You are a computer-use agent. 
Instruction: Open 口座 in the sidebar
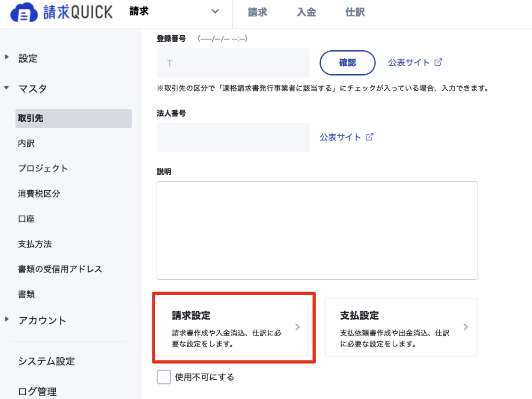26,219
